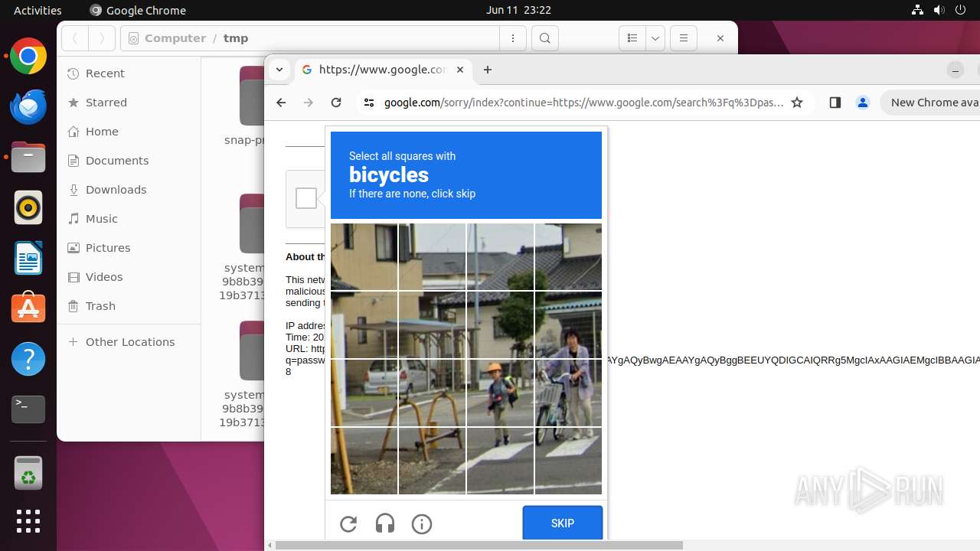Open a new Chrome tab

click(488, 70)
